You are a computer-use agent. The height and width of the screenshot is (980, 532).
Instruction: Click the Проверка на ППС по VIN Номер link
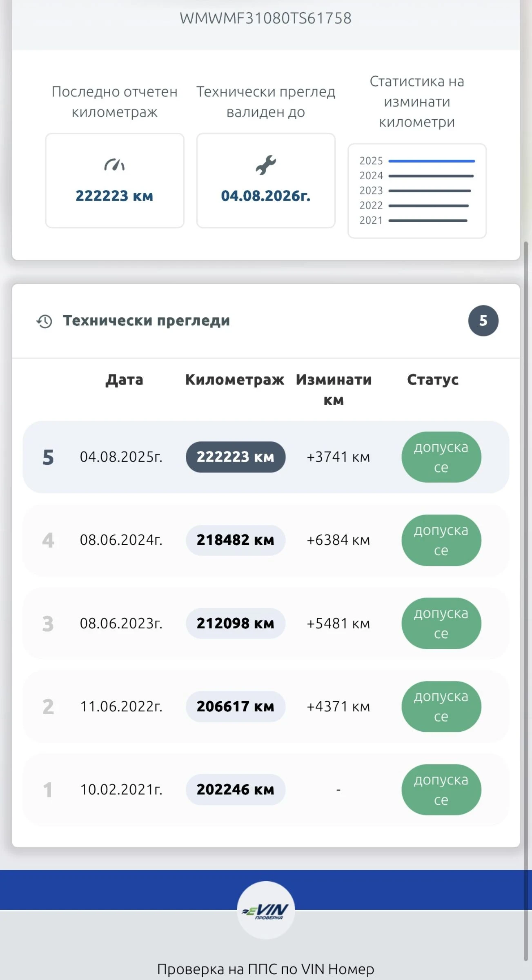click(266, 969)
